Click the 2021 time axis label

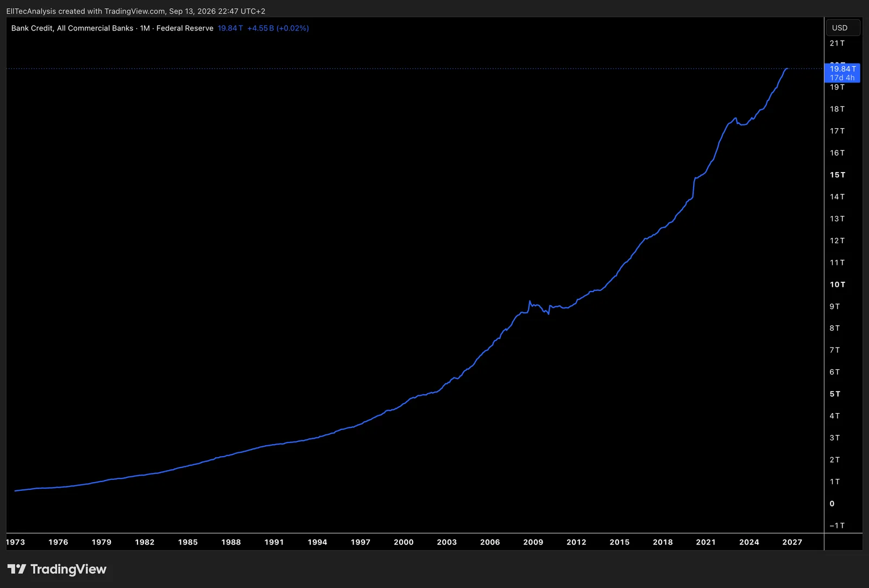click(706, 542)
